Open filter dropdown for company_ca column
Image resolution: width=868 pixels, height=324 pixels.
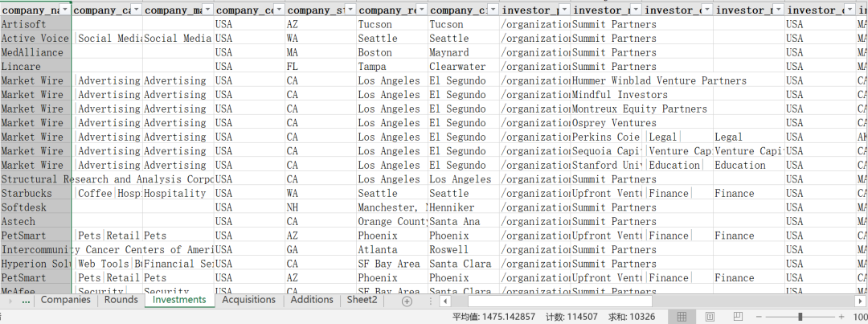[x=136, y=10]
